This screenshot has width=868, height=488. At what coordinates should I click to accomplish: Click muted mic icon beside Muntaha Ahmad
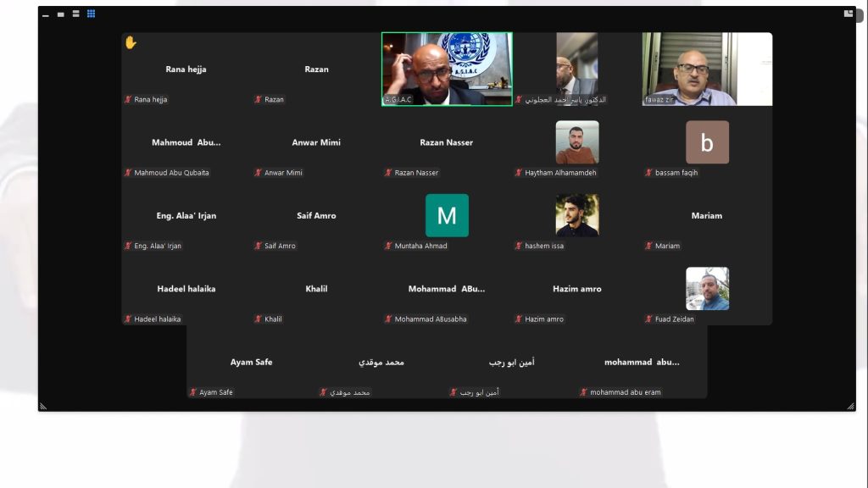click(388, 246)
